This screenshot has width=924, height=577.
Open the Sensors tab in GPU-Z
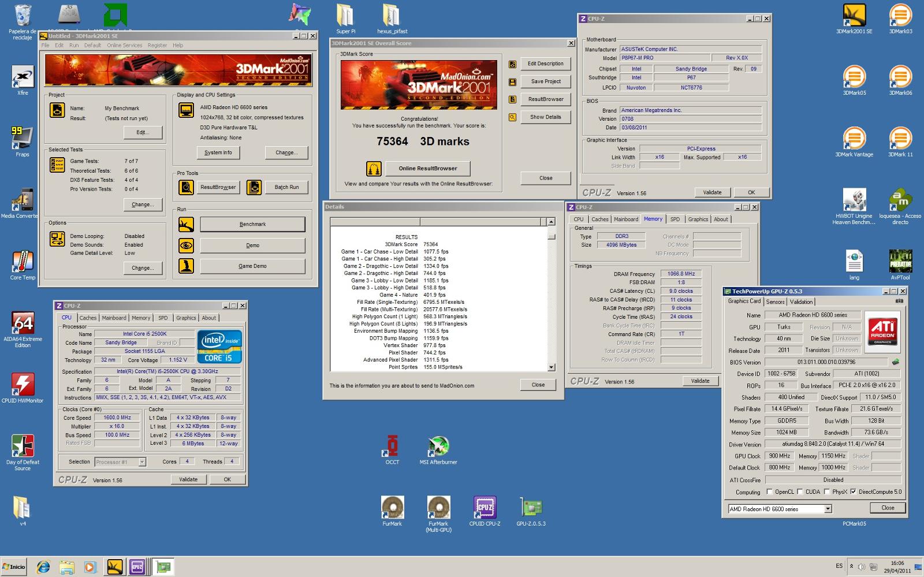pos(775,301)
